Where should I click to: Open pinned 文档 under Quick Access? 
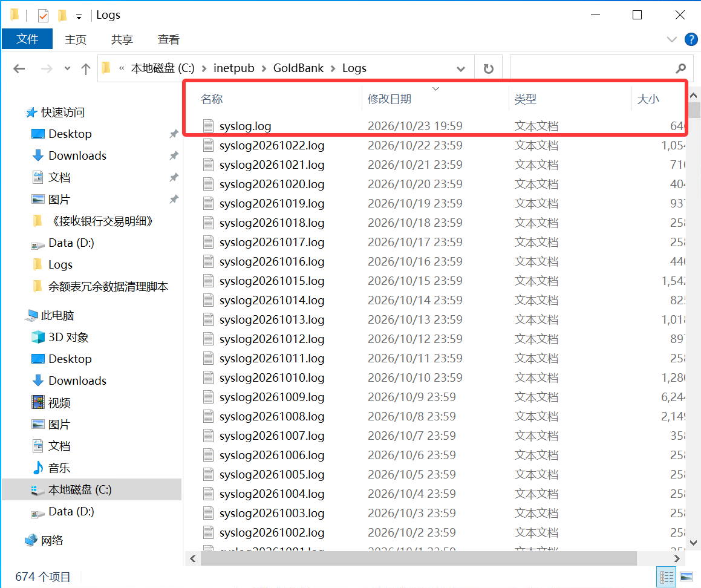click(x=59, y=177)
